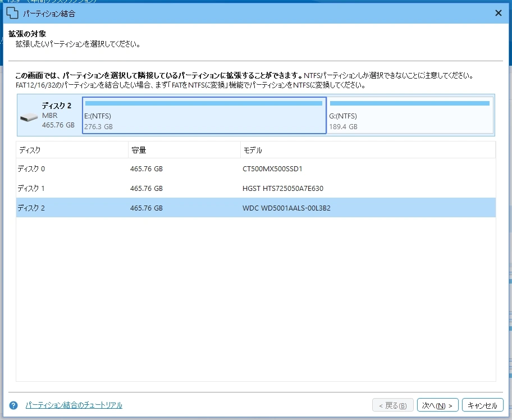512x420 pixels.
Task: Click the モデル column header
Action: point(368,150)
